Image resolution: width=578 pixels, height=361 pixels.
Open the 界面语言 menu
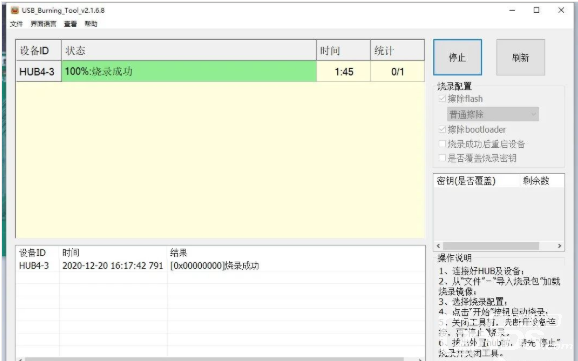point(43,24)
